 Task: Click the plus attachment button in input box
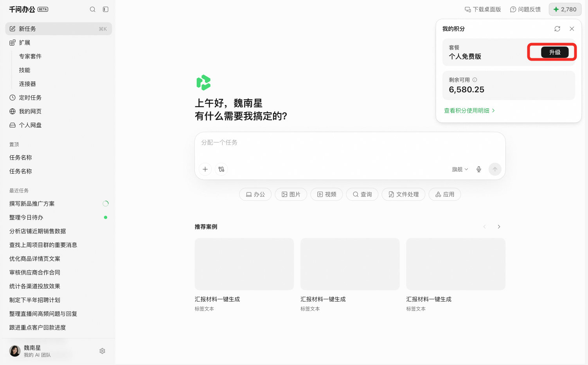pos(205,169)
